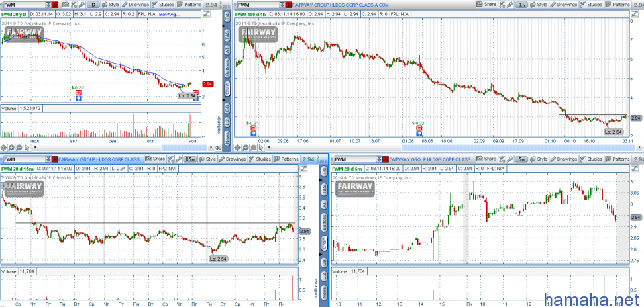Open the News sidebar tab beside daily chart
The height and width of the screenshot is (307, 644).
point(227,138)
